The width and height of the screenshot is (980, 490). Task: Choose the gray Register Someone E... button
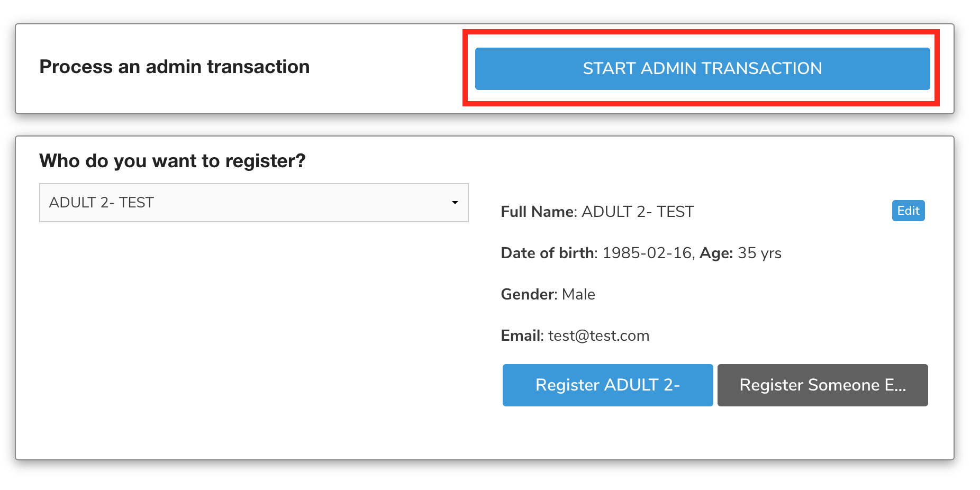822,385
